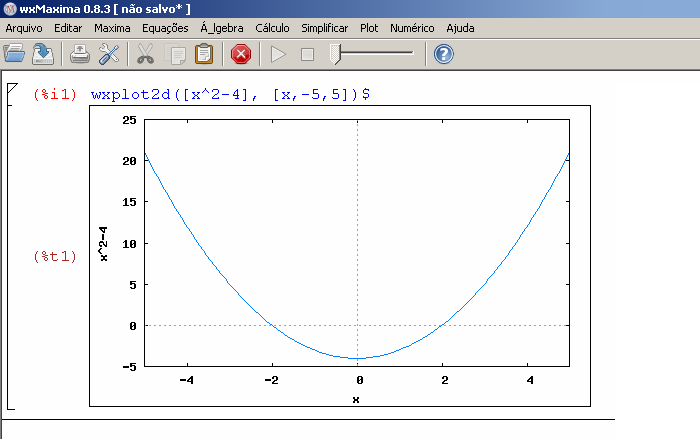
Task: Select the (%t1) output label
Action: pos(55,256)
